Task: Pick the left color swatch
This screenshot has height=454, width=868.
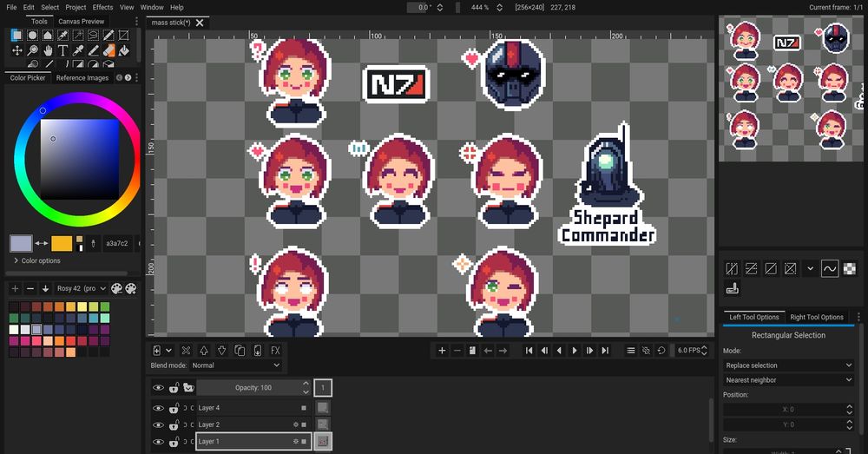Action: (21, 244)
